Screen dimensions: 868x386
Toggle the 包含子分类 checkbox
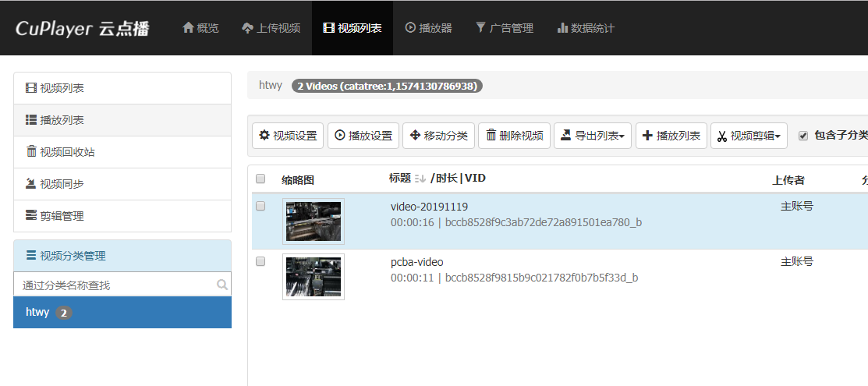tap(804, 136)
